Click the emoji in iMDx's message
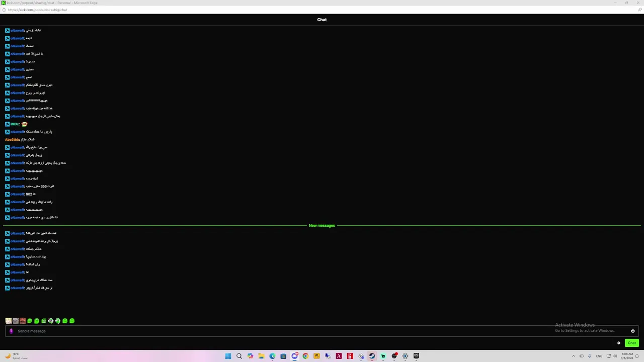The width and height of the screenshot is (644, 362). tap(24, 124)
